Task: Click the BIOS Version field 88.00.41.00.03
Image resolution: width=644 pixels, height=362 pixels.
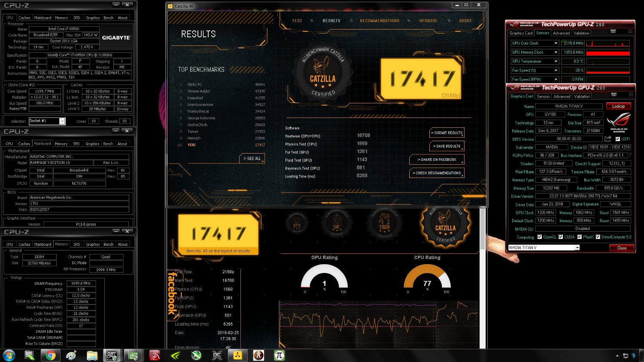Action: [x=568, y=139]
